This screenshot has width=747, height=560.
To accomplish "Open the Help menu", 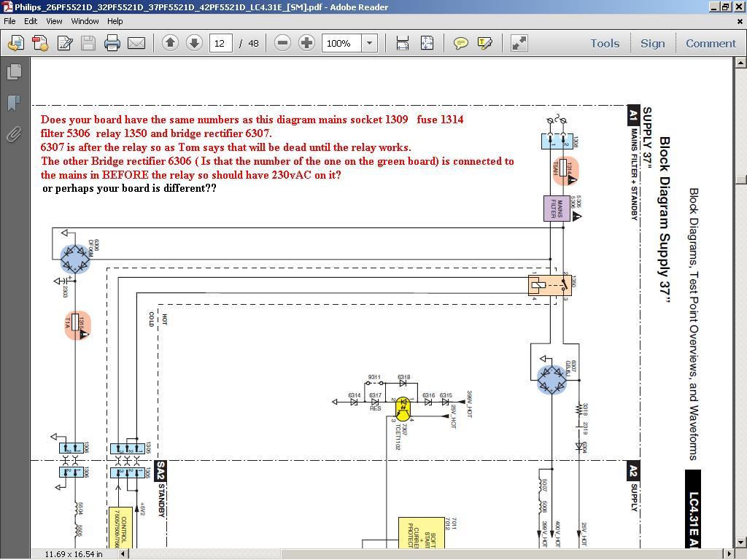I will [115, 21].
